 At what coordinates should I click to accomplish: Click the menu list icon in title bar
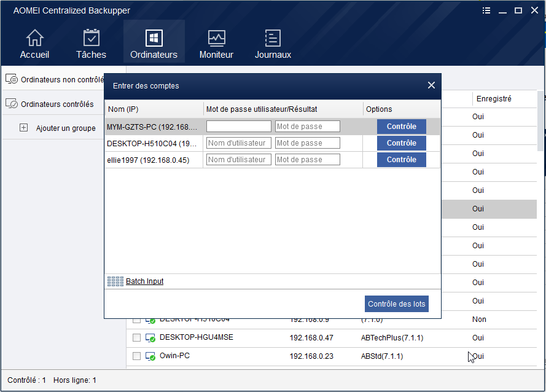pos(486,10)
